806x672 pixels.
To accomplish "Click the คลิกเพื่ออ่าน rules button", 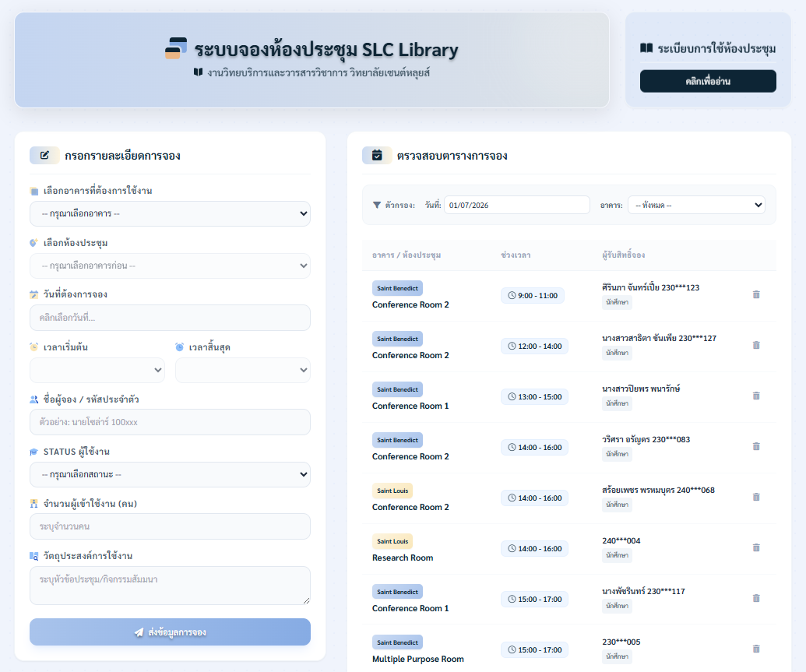I will 708,81.
